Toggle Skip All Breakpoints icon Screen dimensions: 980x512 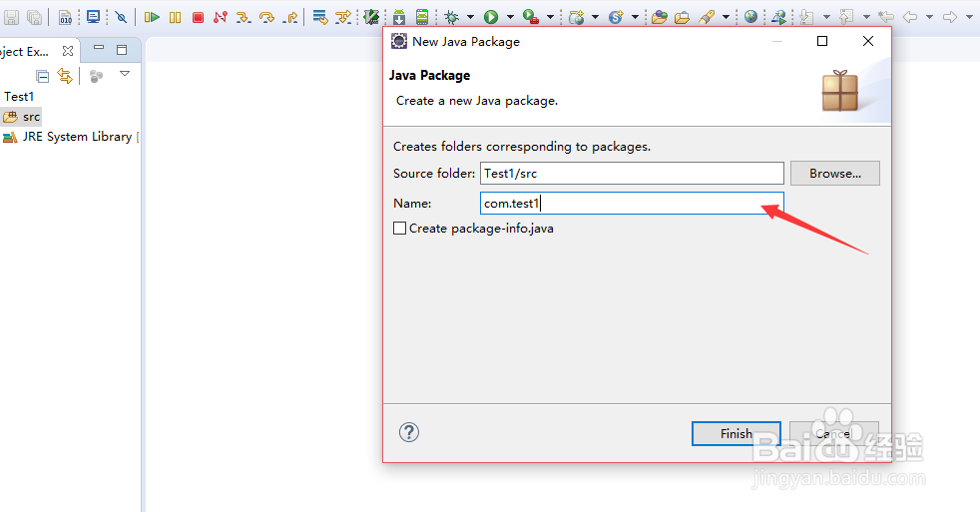(x=121, y=17)
